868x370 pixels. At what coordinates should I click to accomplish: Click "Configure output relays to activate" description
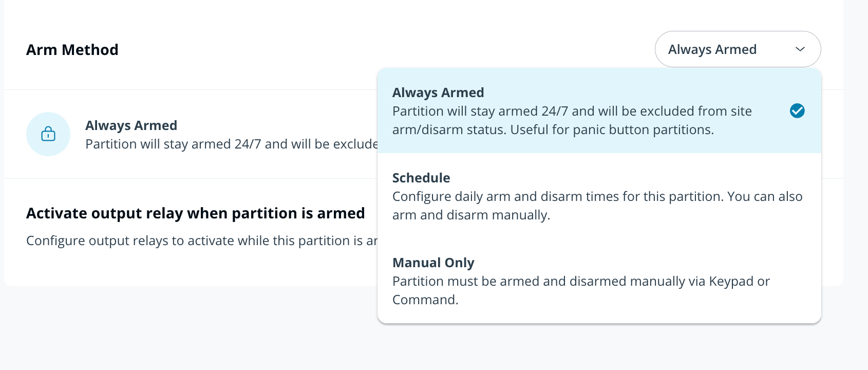pyautogui.click(x=201, y=240)
